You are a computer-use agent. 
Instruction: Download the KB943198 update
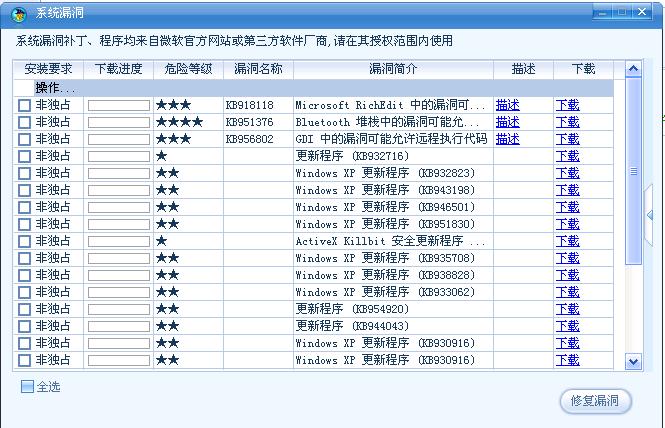click(567, 190)
